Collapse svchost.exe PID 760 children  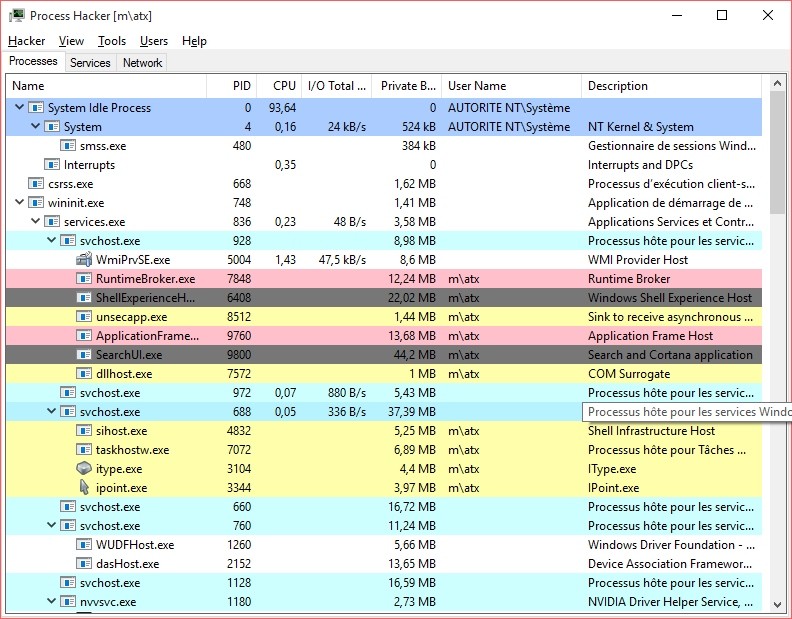pos(52,525)
